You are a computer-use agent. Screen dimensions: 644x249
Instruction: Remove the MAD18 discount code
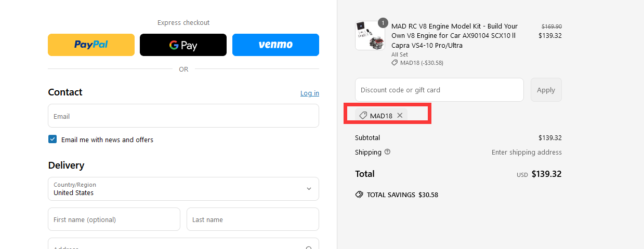coord(400,115)
